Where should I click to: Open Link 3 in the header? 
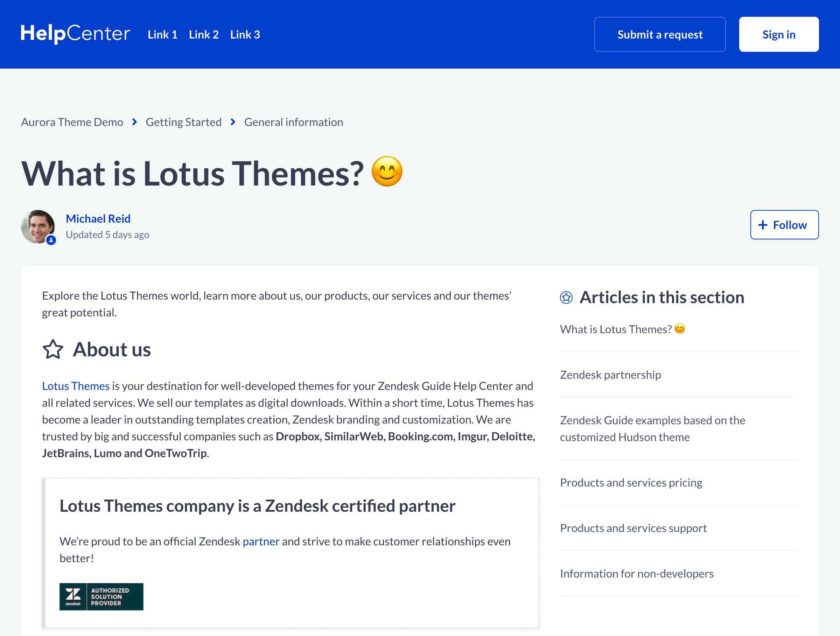[245, 35]
